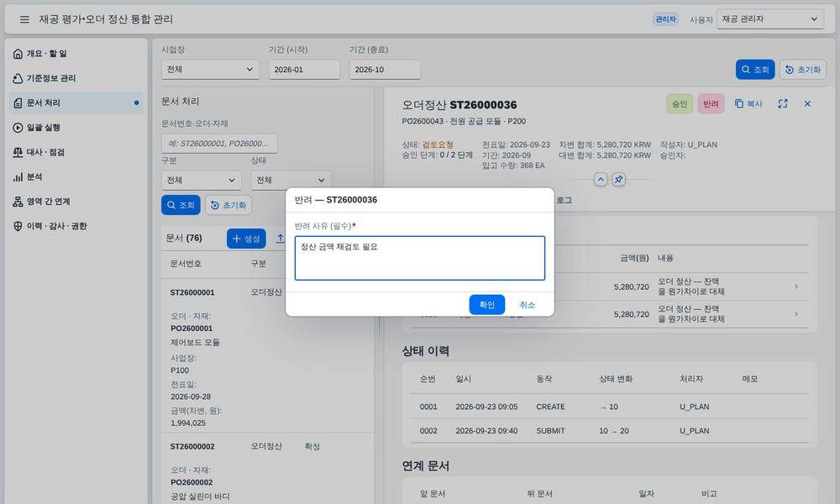Screen dimensions: 840x504
Task: Click the cycle icon beside 기준정보 관리
Action: 18,78
